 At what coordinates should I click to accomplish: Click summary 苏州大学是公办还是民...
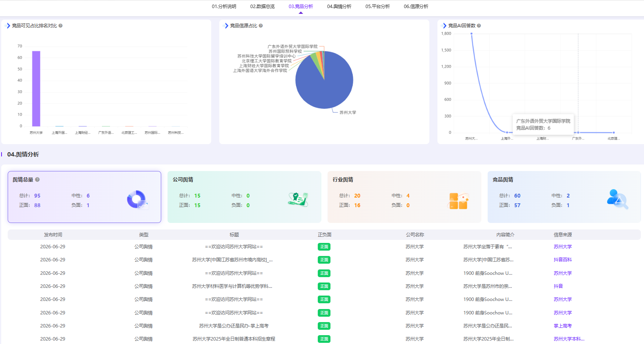(x=487, y=326)
